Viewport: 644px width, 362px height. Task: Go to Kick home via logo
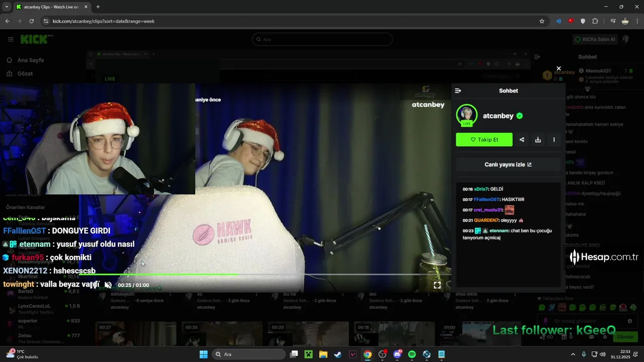35,39
